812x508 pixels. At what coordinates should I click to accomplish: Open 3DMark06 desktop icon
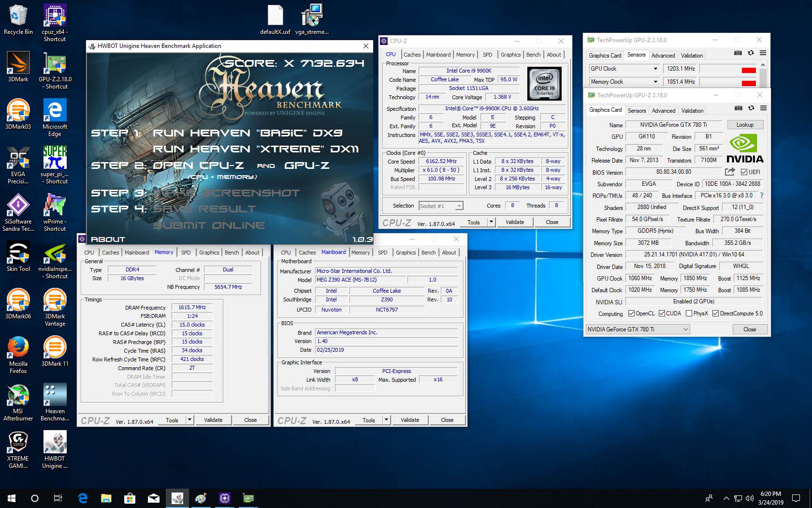18,304
